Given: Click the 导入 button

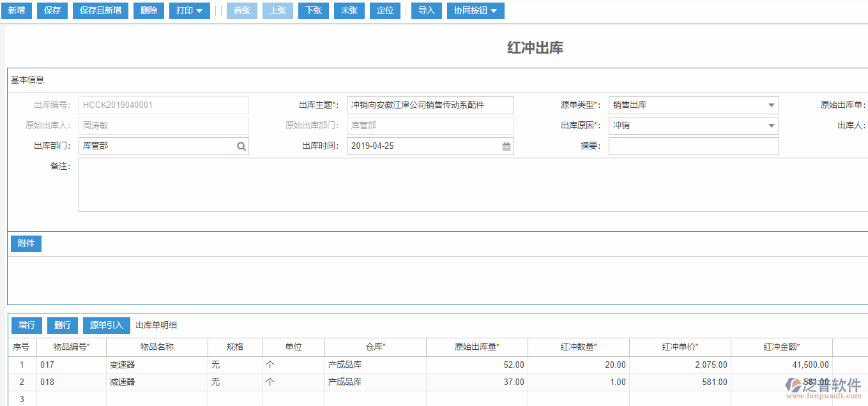Looking at the screenshot, I should point(426,11).
